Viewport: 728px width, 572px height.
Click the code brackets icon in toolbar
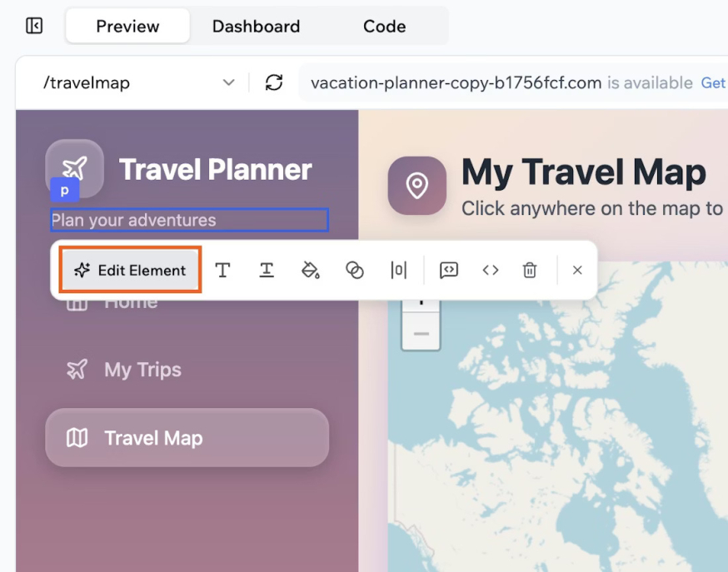click(x=491, y=270)
